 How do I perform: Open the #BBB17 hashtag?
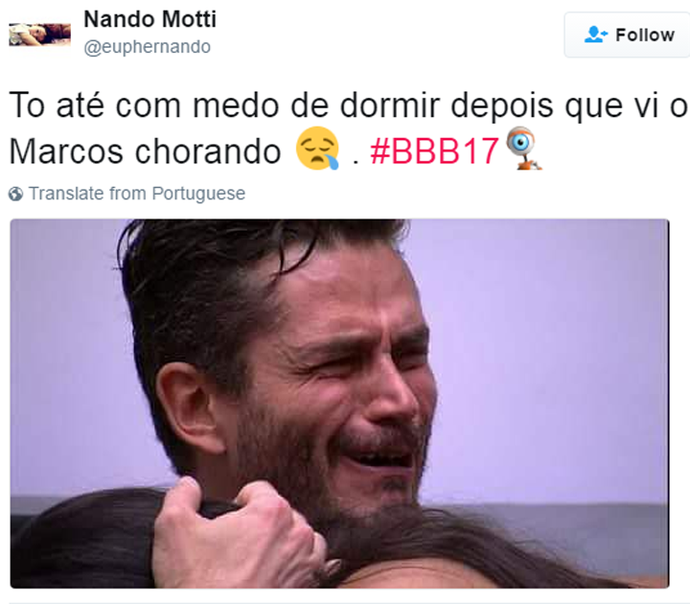[434, 151]
